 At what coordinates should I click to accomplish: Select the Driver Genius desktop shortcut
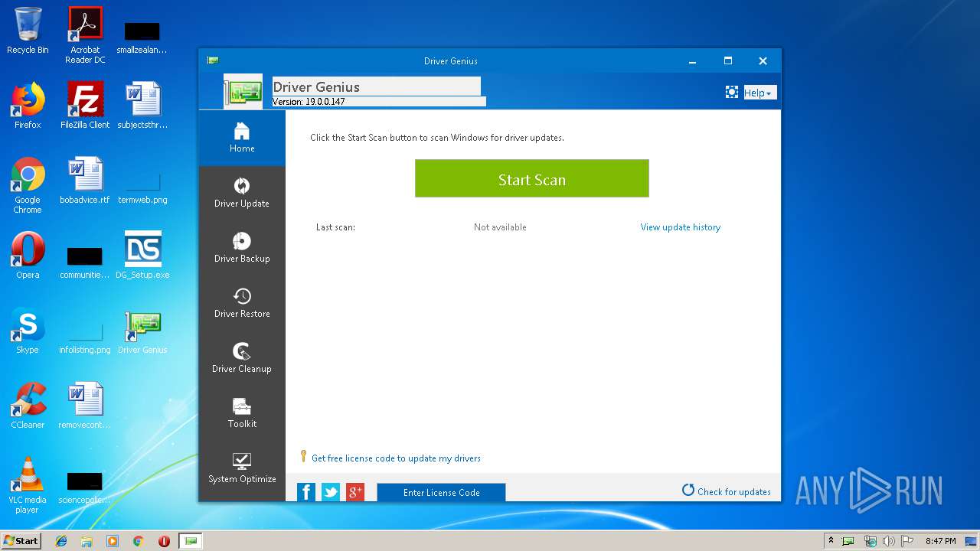[x=142, y=331]
